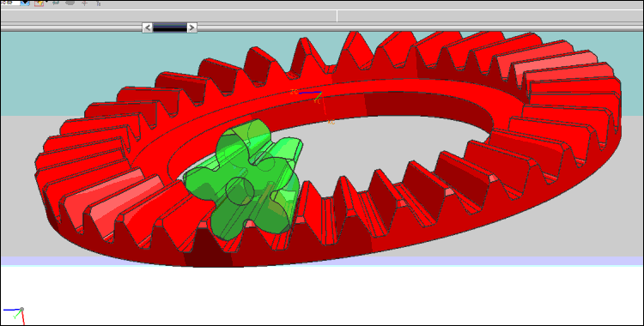
Task: Click the orange XC axis label
Action: pos(331,122)
